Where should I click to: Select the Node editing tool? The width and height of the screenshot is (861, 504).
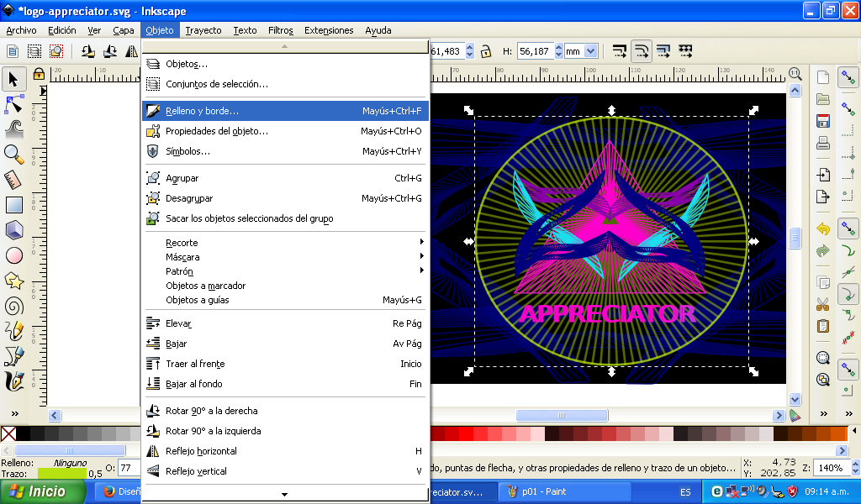(13, 105)
